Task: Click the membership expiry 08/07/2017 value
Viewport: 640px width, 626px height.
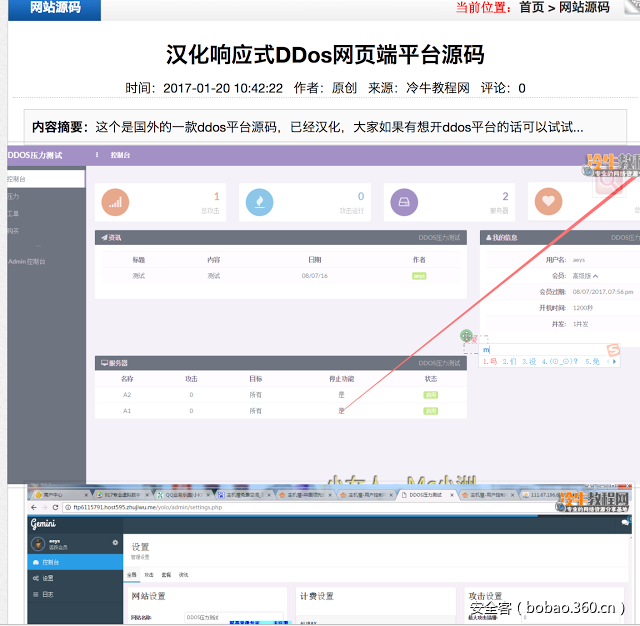Action: [x=603, y=292]
